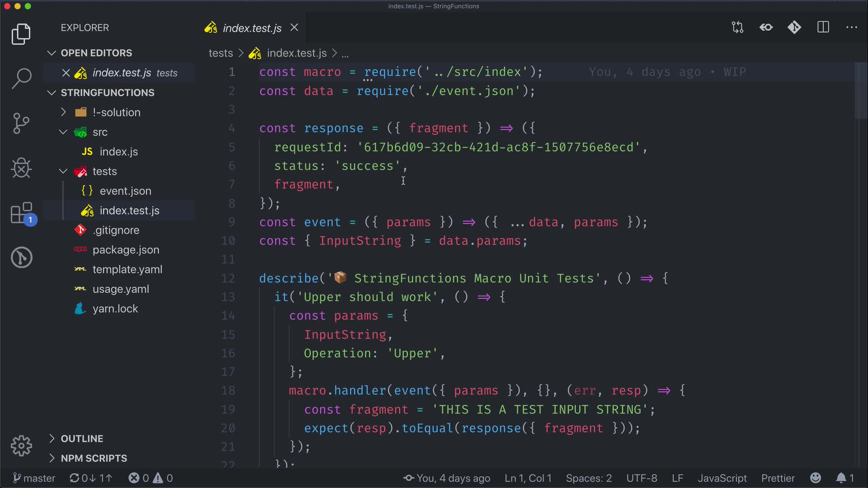Open notifications bell in status bar
The width and height of the screenshot is (868, 488).
(x=841, y=478)
